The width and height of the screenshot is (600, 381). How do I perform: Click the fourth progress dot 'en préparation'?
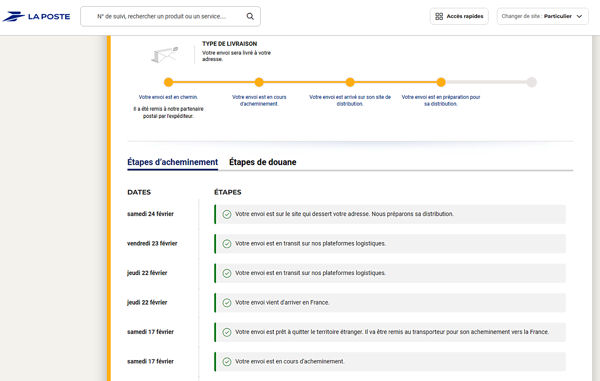click(x=441, y=82)
